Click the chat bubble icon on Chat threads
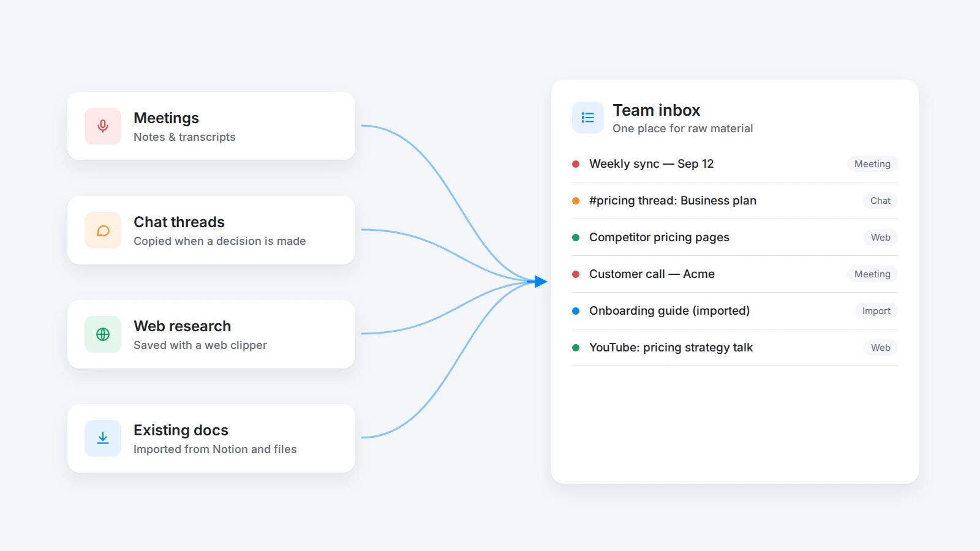The width and height of the screenshot is (980, 551). pos(103,230)
